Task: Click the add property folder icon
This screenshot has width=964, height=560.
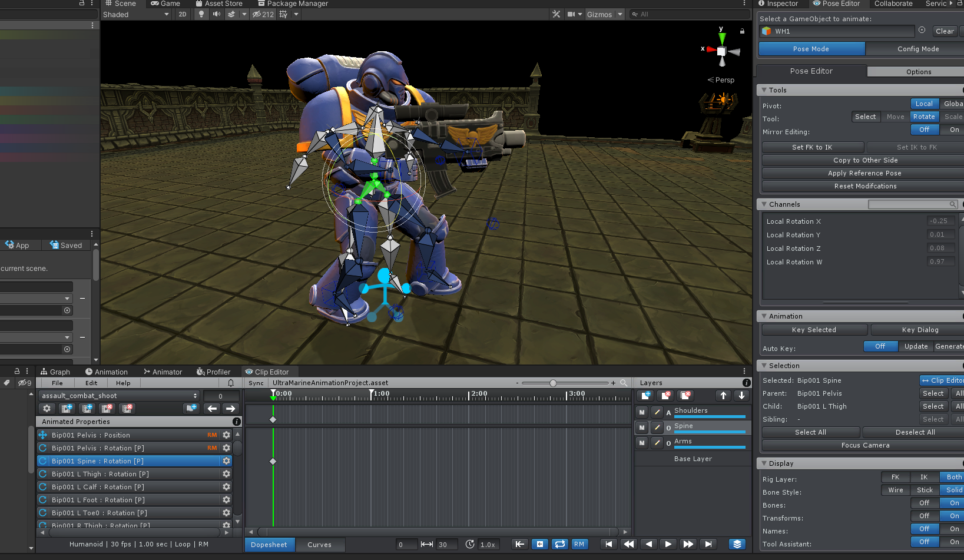Action: (x=191, y=409)
